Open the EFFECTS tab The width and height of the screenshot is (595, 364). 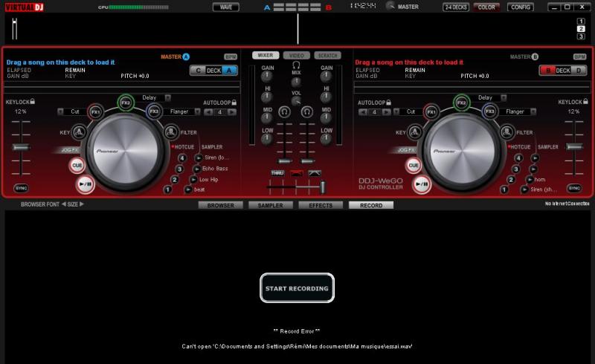[321, 205]
